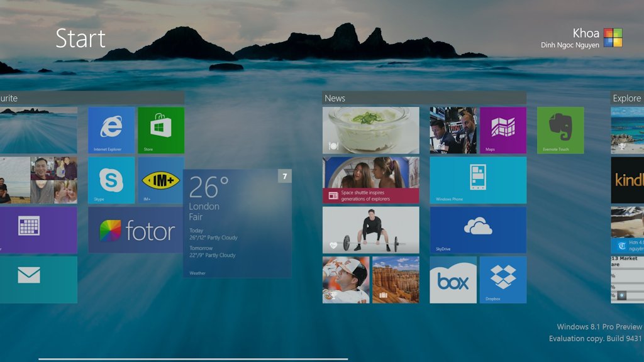
Task: Open the Desktop tile with seascape wallpaper
Action: coord(38,130)
